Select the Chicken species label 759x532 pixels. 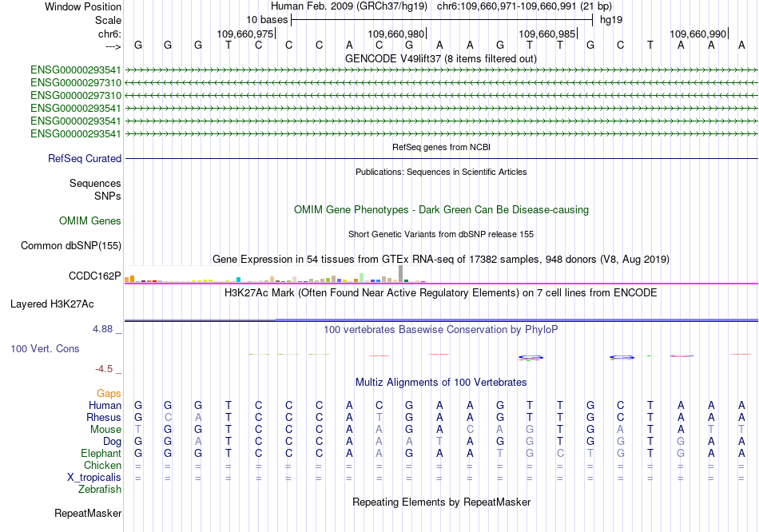[x=102, y=465]
